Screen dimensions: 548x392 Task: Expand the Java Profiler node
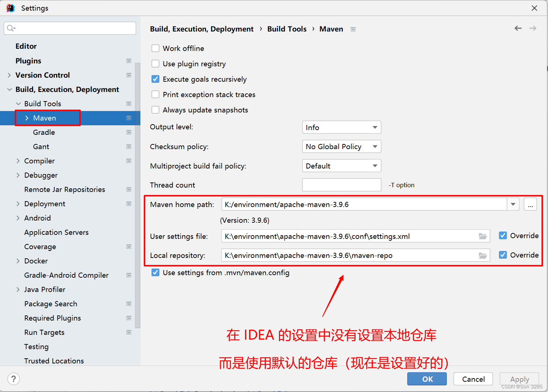pyautogui.click(x=18, y=289)
